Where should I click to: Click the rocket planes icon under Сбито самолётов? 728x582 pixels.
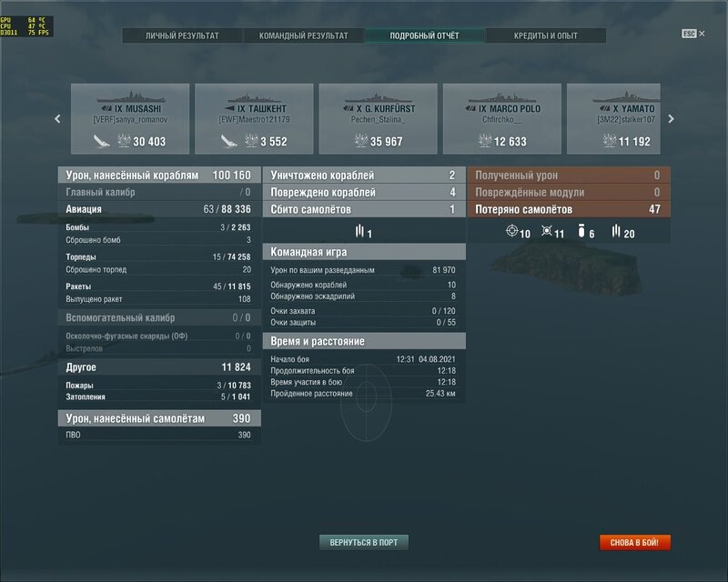coord(359,231)
